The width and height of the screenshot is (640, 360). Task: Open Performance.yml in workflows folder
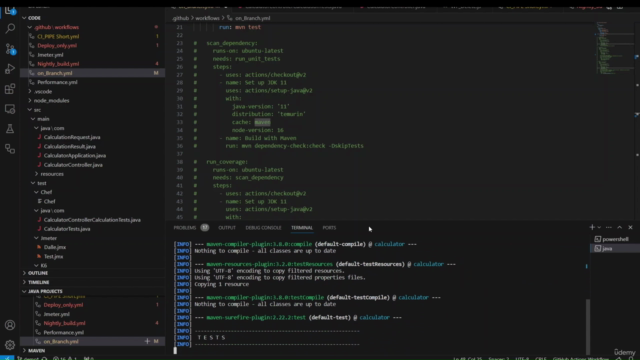pyautogui.click(x=57, y=82)
